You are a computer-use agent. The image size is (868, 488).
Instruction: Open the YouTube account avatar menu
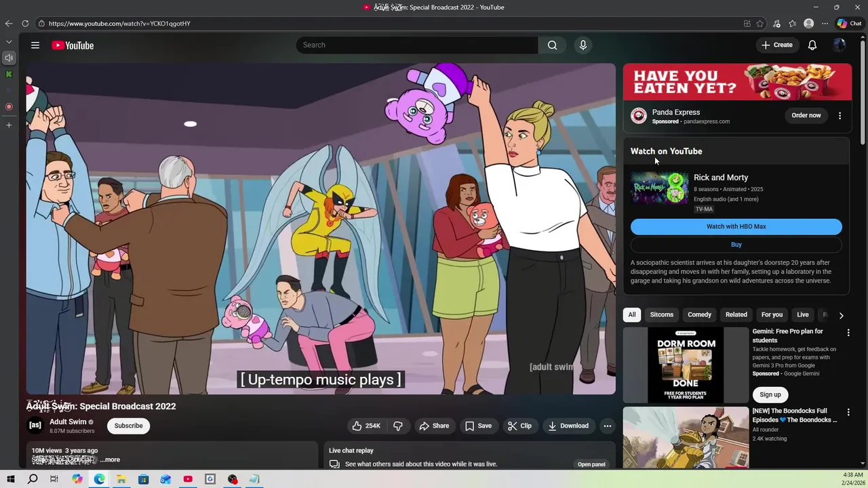tap(840, 45)
